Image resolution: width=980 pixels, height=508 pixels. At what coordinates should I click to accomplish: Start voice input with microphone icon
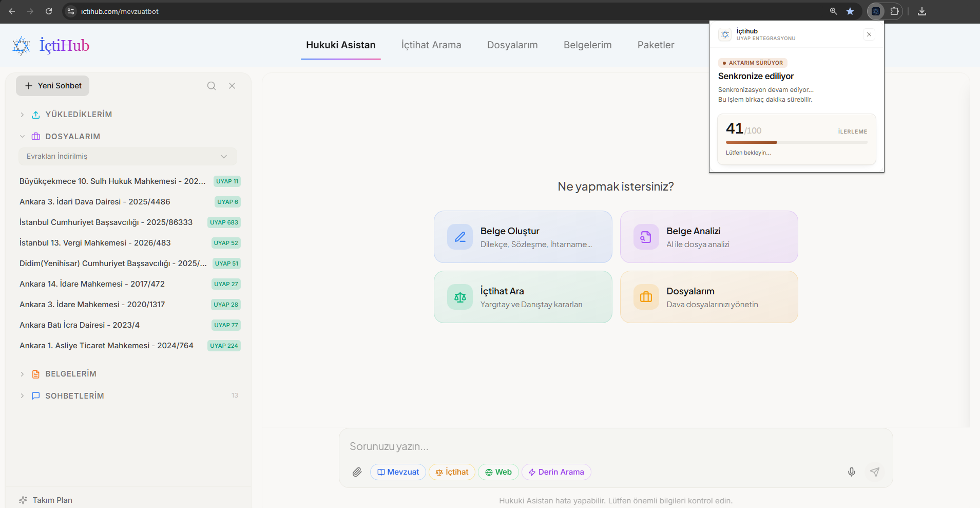[x=852, y=472]
